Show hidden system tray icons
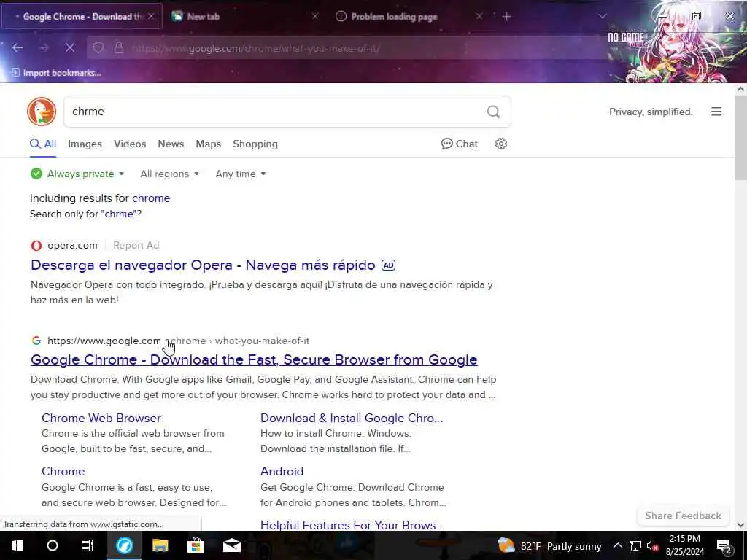This screenshot has height=560, width=747. pyautogui.click(x=617, y=545)
